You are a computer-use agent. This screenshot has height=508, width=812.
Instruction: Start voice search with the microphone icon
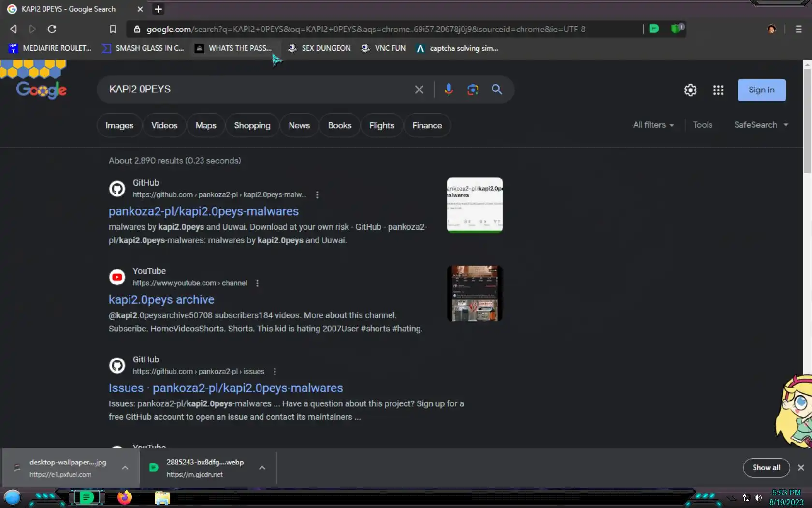[x=449, y=90]
